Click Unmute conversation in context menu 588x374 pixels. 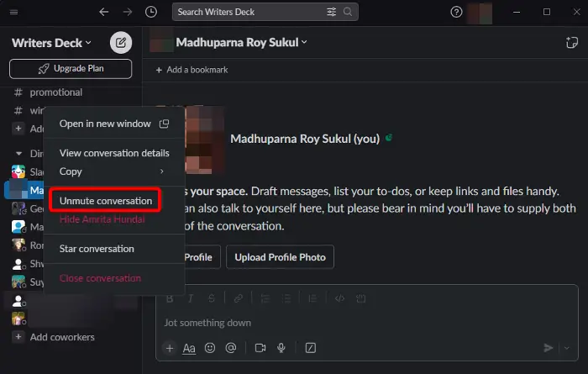tap(106, 201)
